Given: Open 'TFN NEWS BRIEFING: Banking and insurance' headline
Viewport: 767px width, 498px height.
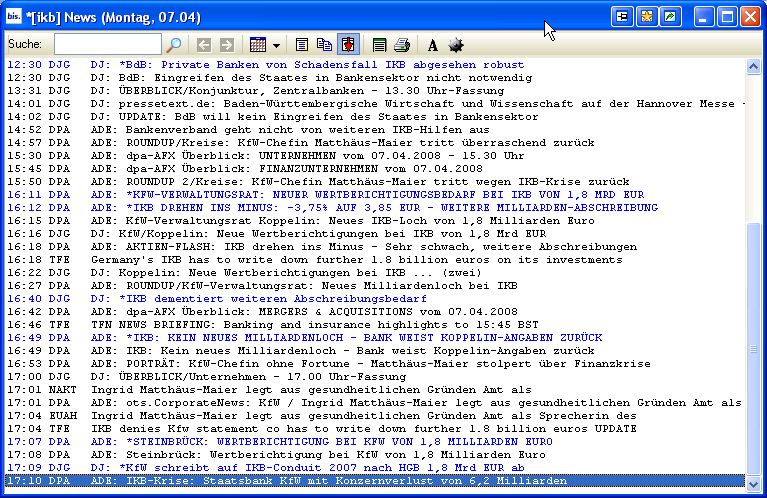Looking at the screenshot, I should 375,325.
